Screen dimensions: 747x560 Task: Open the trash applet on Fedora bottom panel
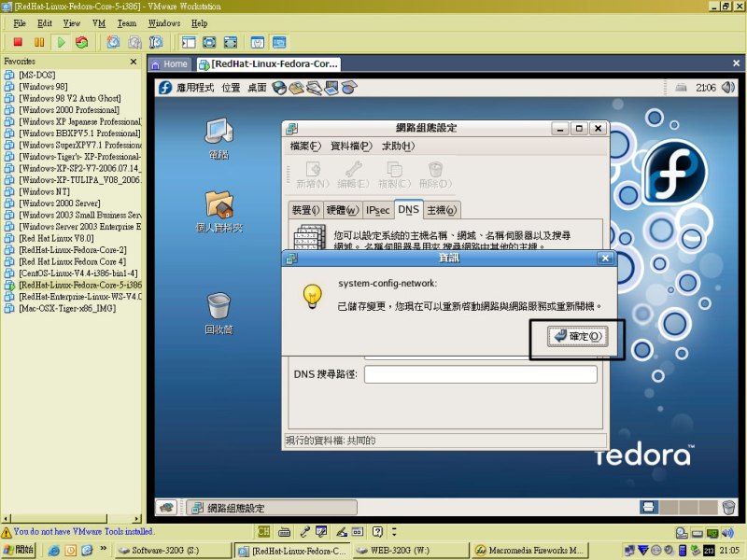(x=728, y=508)
